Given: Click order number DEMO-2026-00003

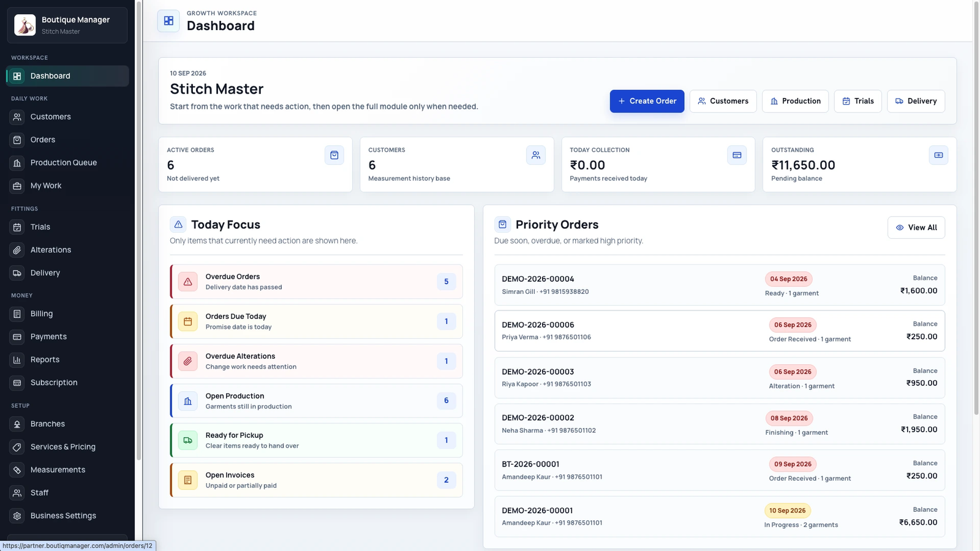Looking at the screenshot, I should [538, 372].
